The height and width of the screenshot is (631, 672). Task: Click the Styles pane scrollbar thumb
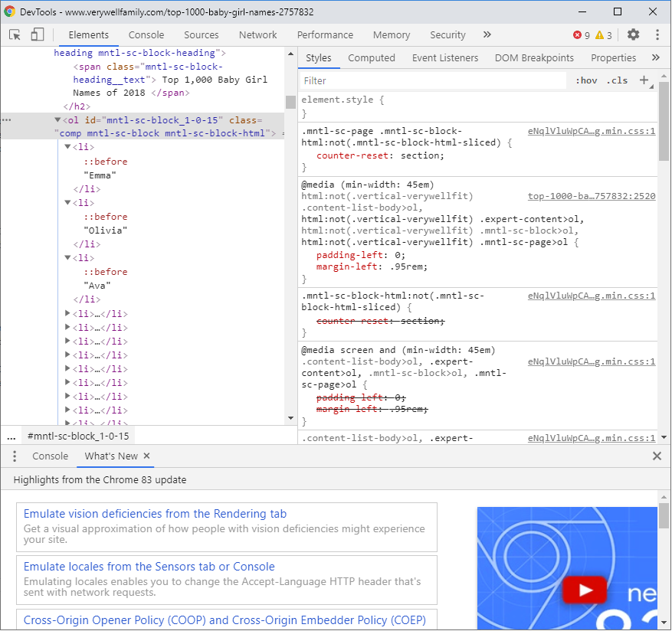click(664, 122)
